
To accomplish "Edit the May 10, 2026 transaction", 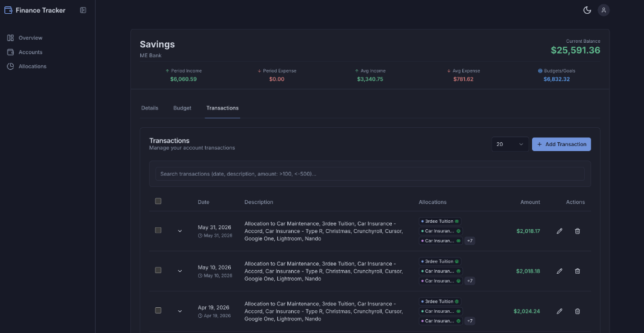I will [x=559, y=271].
